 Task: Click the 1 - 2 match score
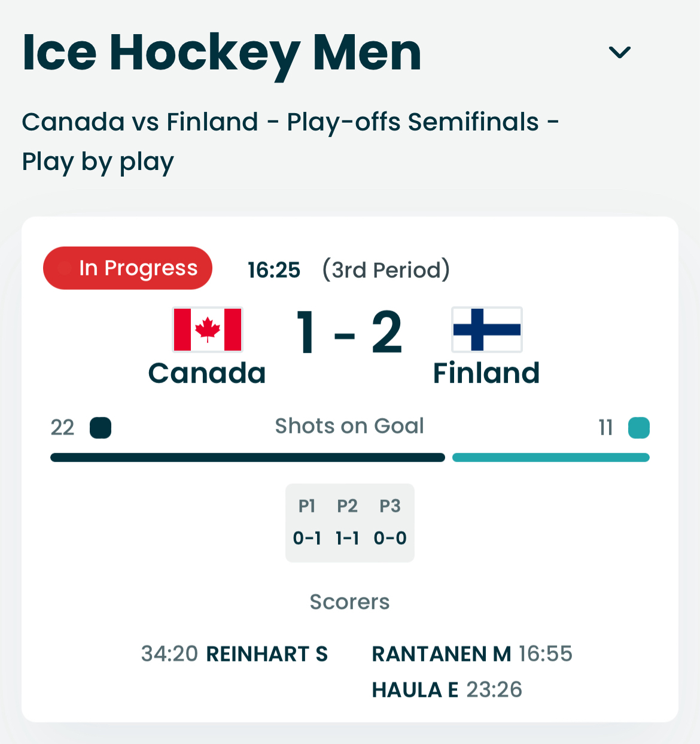pyautogui.click(x=349, y=333)
